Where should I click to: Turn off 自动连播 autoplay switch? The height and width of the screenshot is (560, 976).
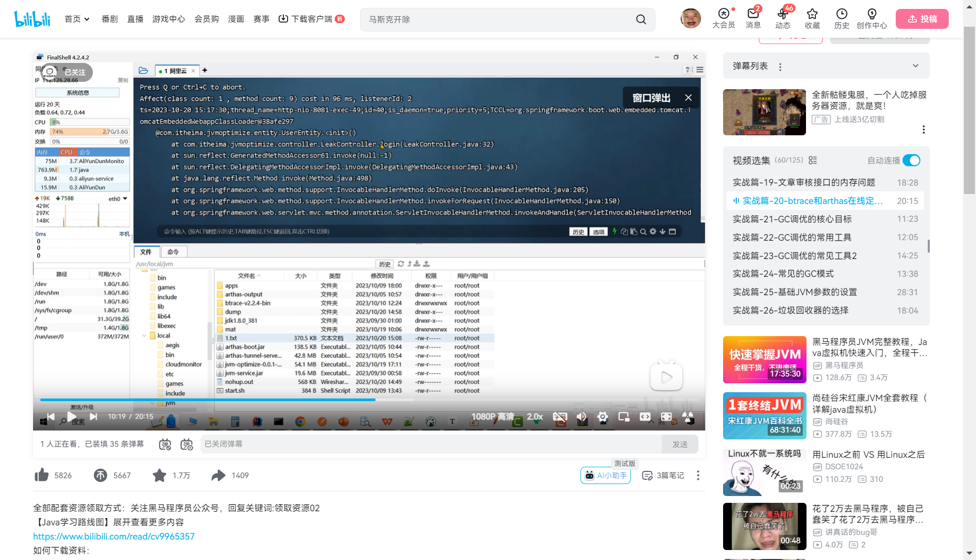[912, 160]
